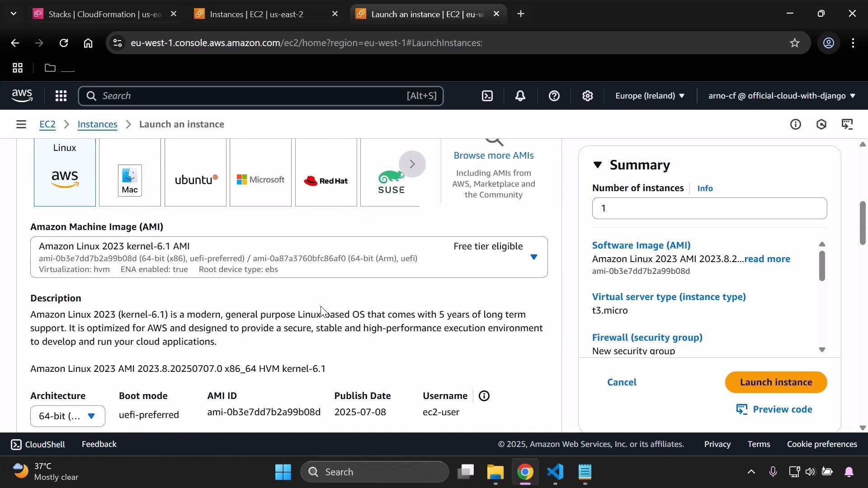This screenshot has height=488, width=868.
Task: Go back with the browser back arrow
Action: 14,43
